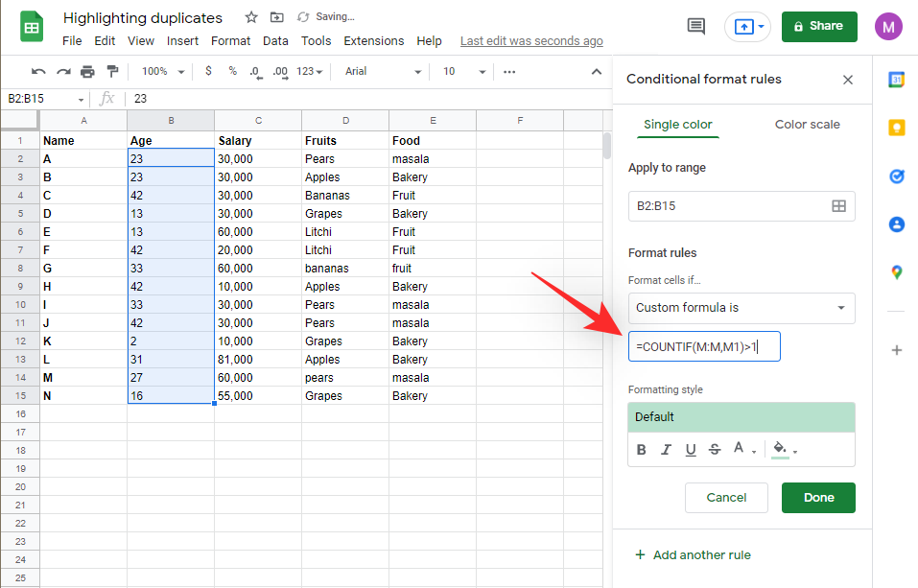Image resolution: width=918 pixels, height=588 pixels.
Task: Decrease decimal places
Action: [253, 71]
